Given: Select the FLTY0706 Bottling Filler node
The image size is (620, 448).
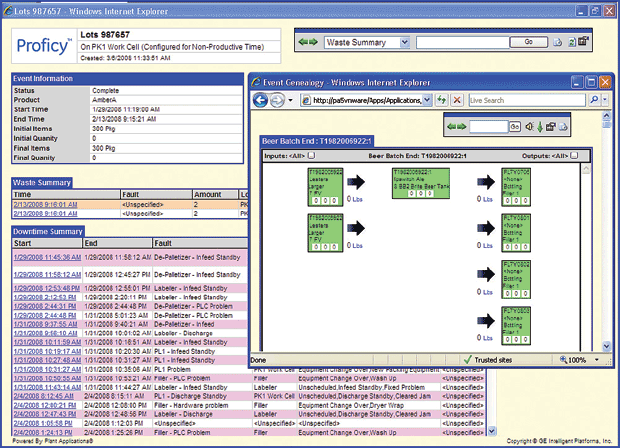Looking at the screenshot, I should point(516,187).
